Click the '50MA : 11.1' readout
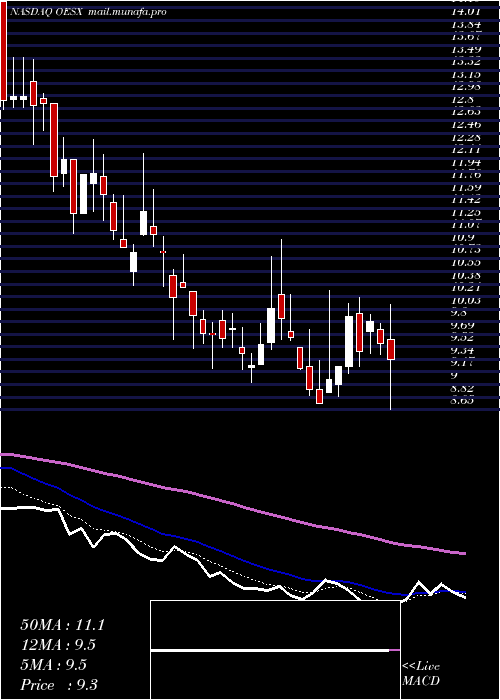 click(x=62, y=625)
